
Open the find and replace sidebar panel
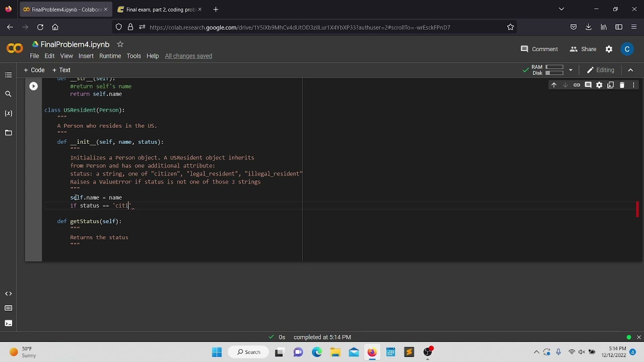(x=8, y=94)
